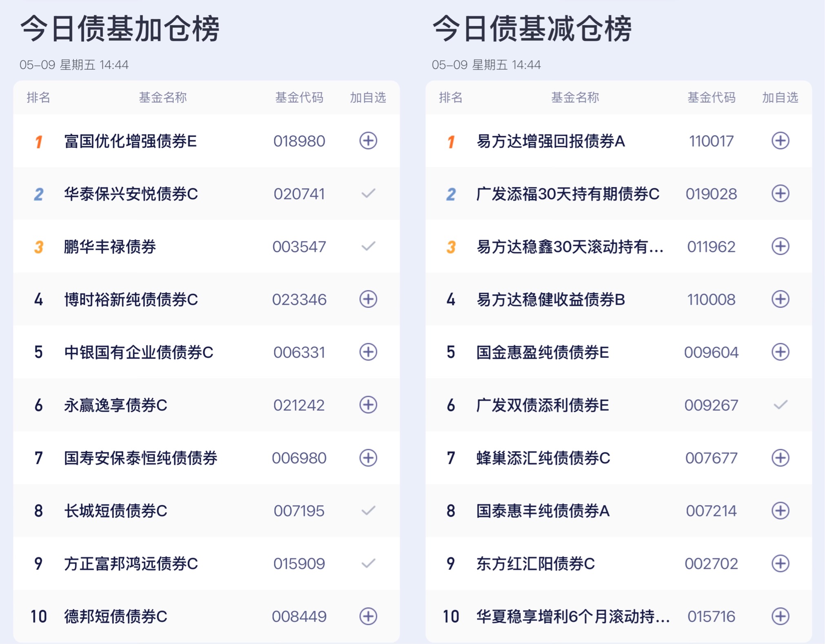Image resolution: width=825 pixels, height=644 pixels.
Task: Click fund code 011962
Action: tap(712, 247)
